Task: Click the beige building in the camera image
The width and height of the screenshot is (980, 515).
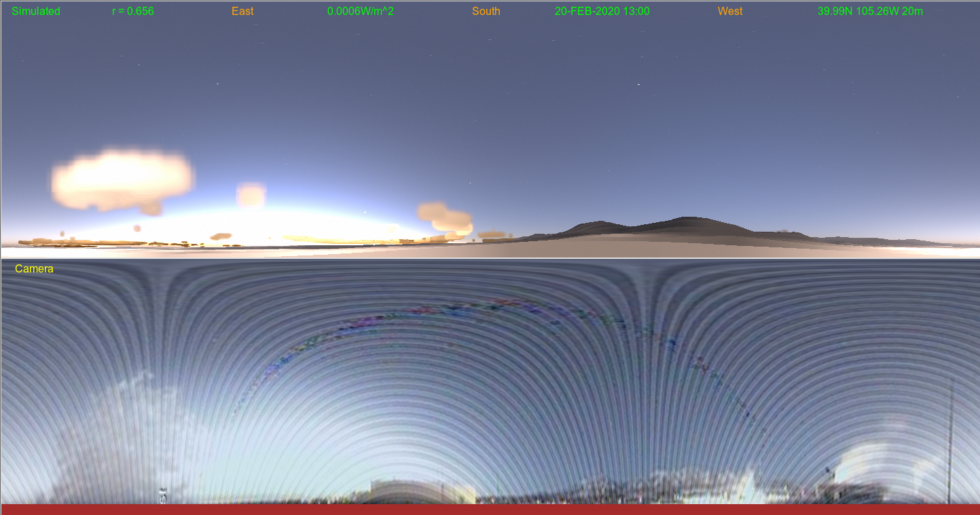Action: (x=421, y=491)
